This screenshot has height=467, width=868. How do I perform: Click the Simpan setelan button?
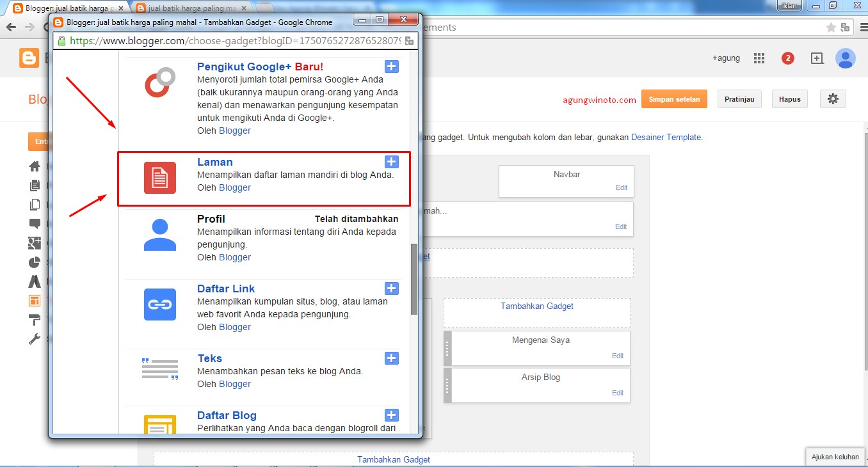(x=674, y=99)
